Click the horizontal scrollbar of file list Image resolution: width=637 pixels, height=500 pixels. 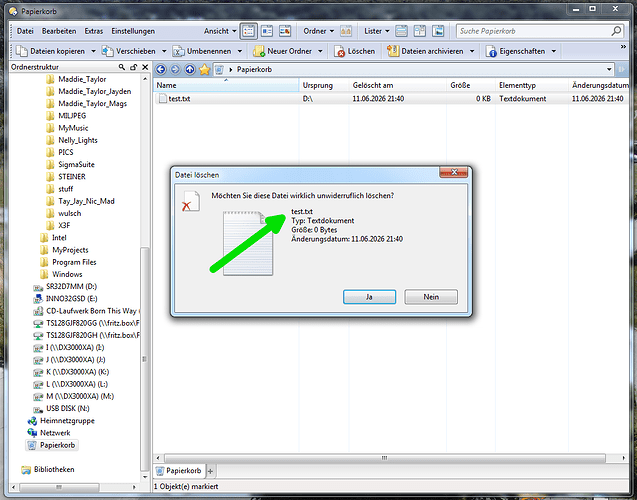tap(384, 458)
